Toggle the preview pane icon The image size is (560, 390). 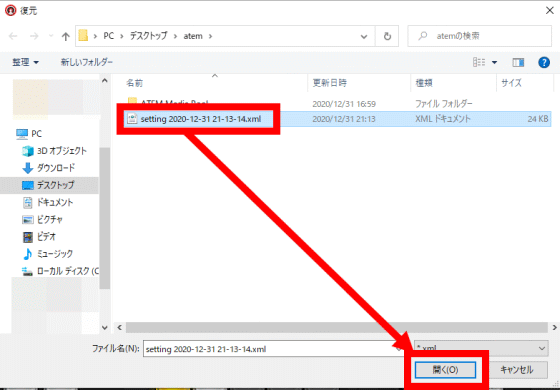coord(518,62)
